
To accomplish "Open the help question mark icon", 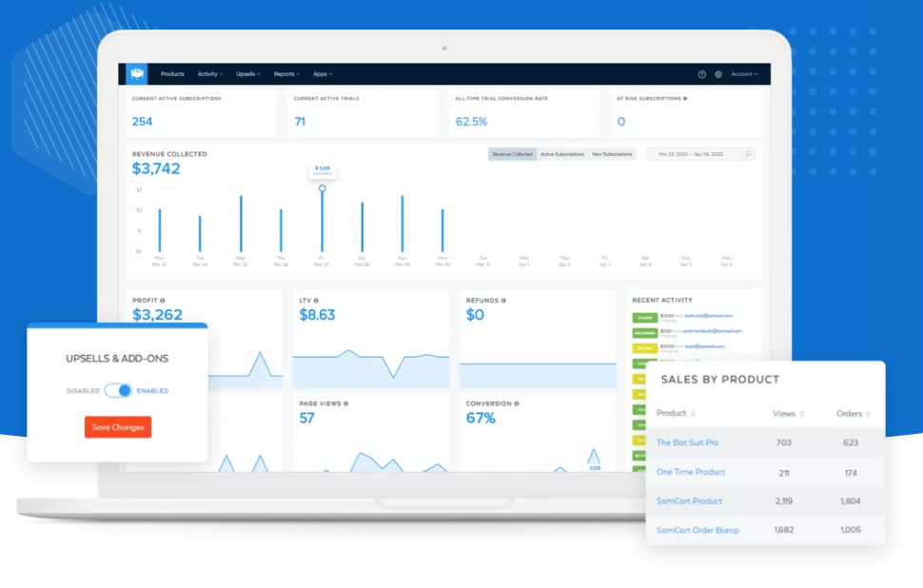I will tap(702, 74).
